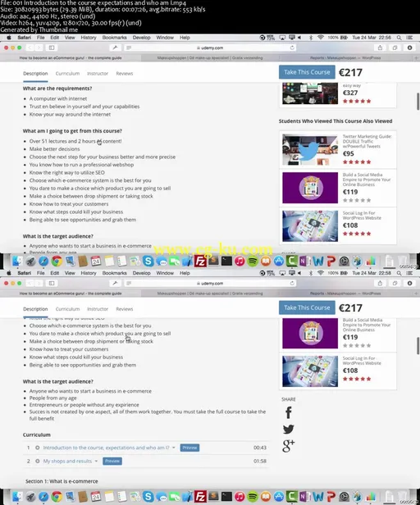The height and width of the screenshot is (505, 420).
Task: Click Wi-Fi status icon in upper menu bar
Action: click(321, 38)
